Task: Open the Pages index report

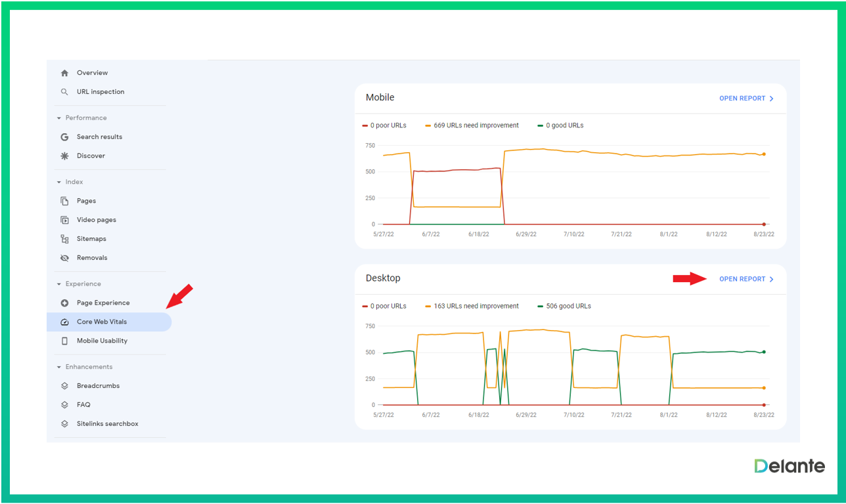Action: pos(86,201)
